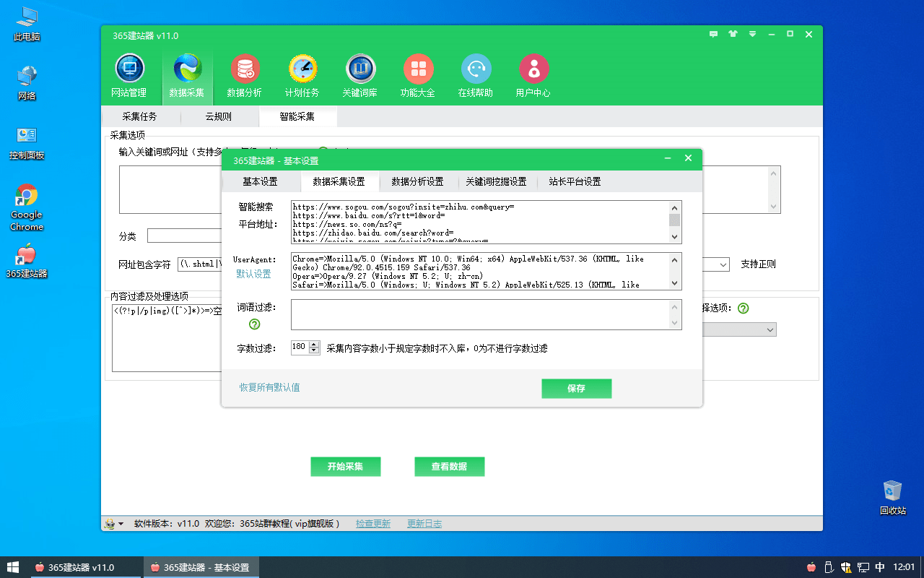Click the 字数过滤 number field
This screenshot has height=578, width=924.
point(300,348)
